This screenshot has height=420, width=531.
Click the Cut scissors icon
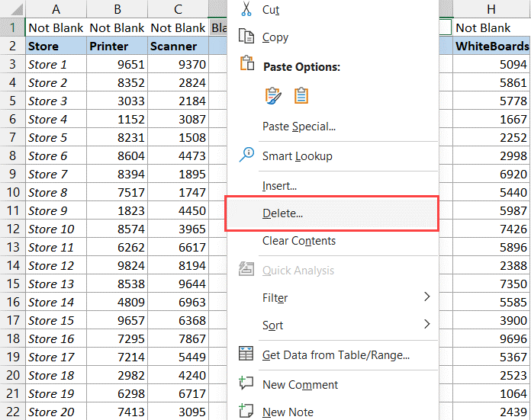pos(246,9)
